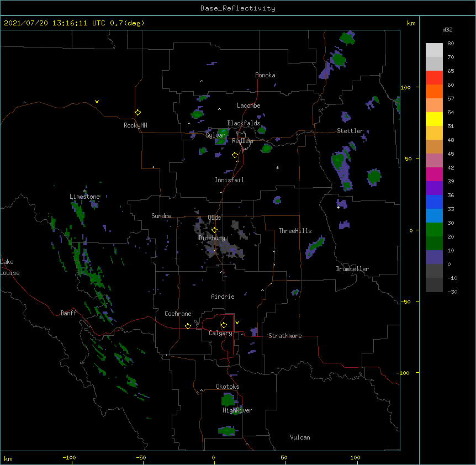Select the white plus marker north of Drumheller
The height and width of the screenshot is (465, 476).
(x=338, y=207)
